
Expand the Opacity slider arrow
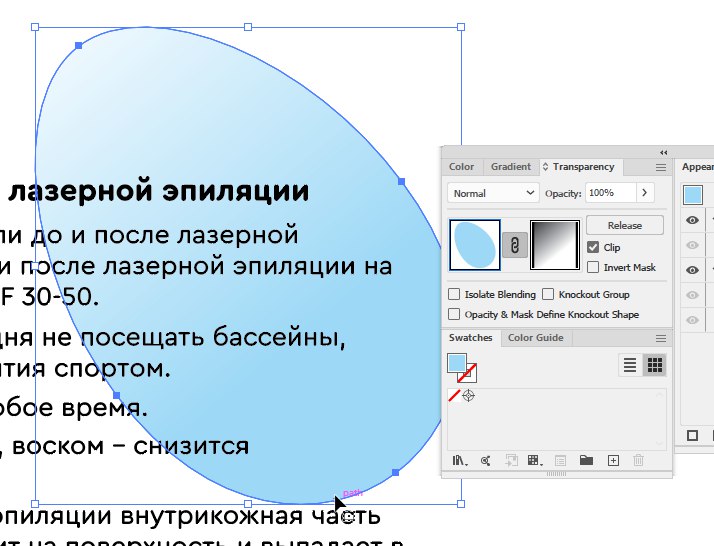(644, 193)
